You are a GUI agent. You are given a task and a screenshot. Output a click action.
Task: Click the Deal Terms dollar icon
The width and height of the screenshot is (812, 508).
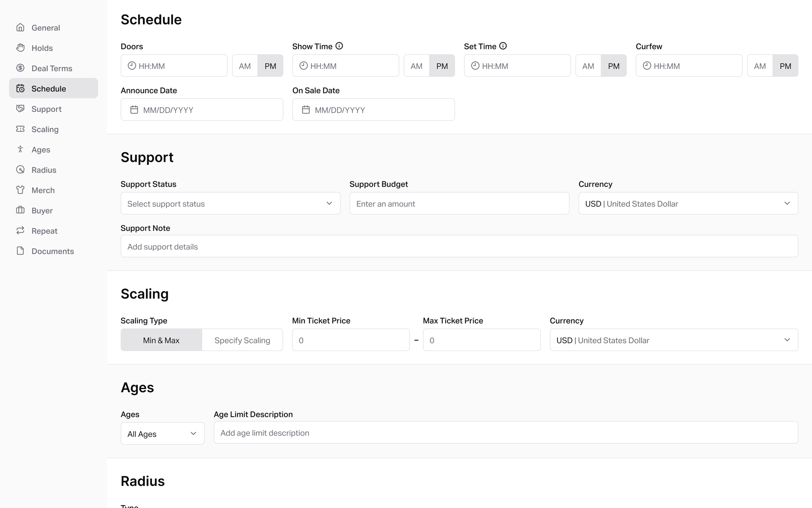coord(20,68)
